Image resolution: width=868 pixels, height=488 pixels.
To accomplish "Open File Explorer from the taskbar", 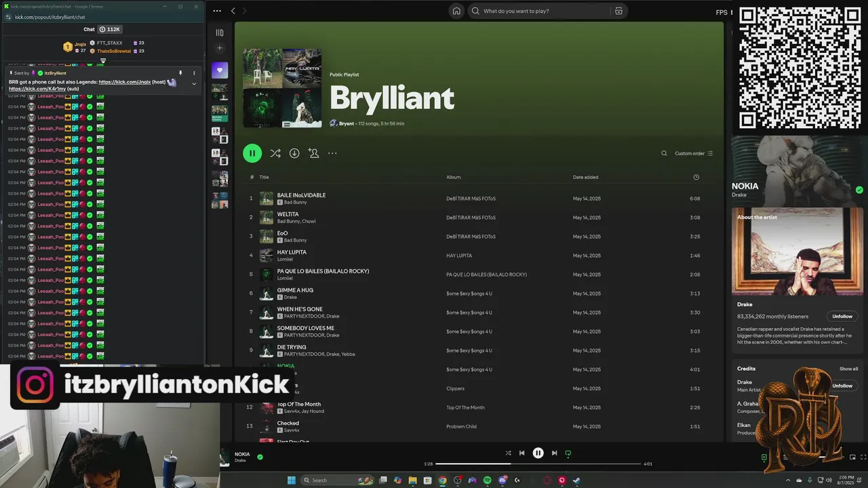I will coord(412,480).
